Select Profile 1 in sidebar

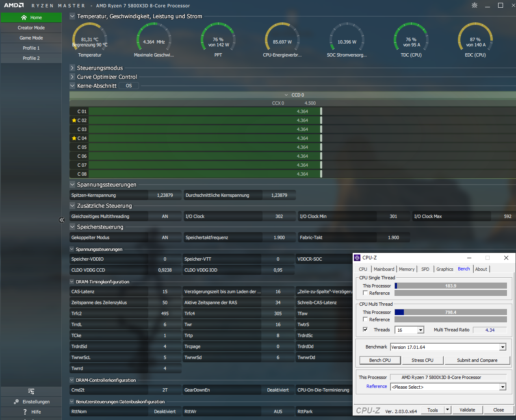pos(31,48)
